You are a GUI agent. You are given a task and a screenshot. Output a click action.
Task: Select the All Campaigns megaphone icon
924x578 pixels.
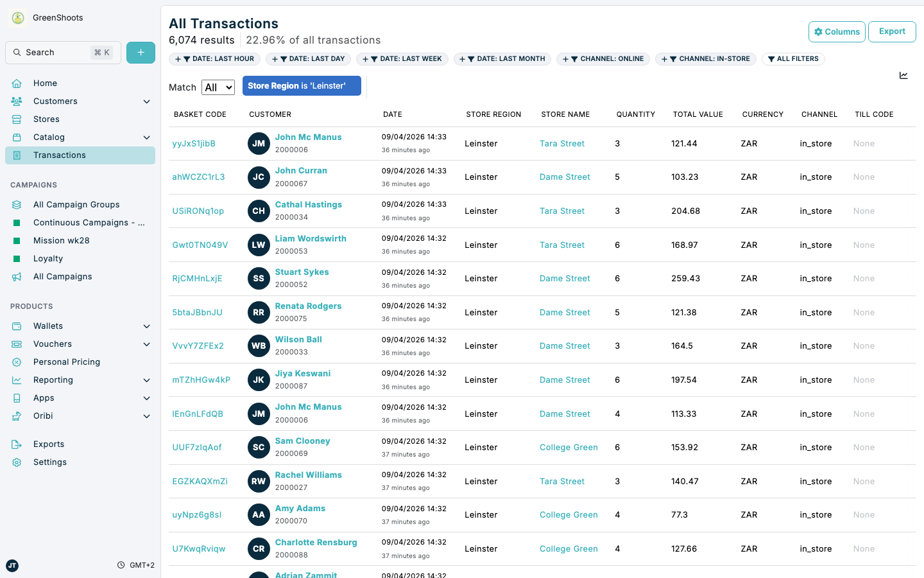pyautogui.click(x=17, y=276)
